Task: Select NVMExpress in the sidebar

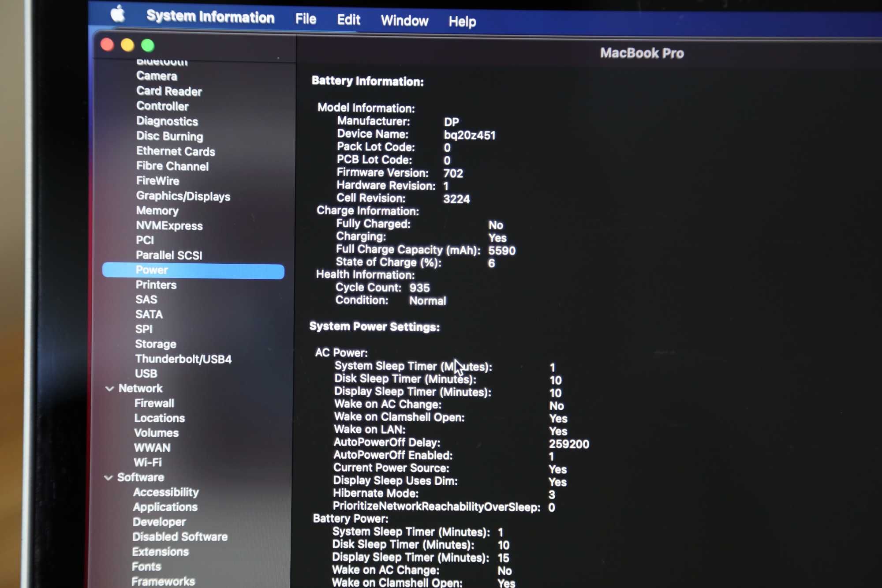Action: point(169,225)
